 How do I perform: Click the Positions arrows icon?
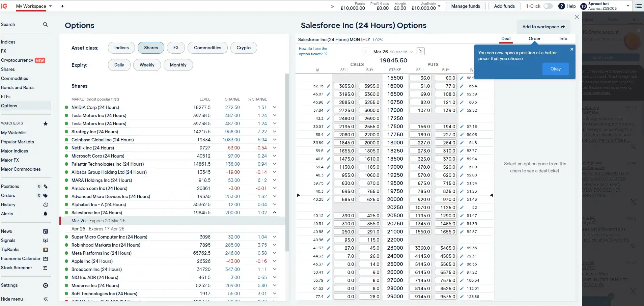pos(46,186)
